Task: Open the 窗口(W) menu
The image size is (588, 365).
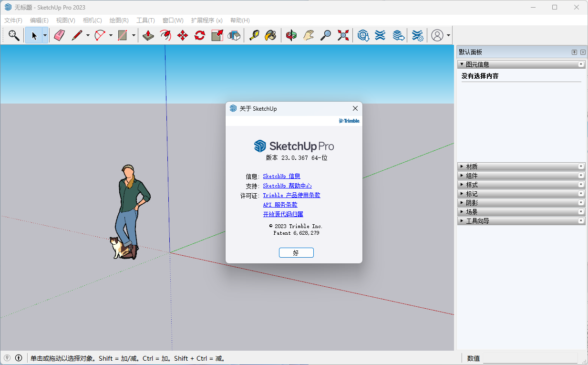Action: [x=173, y=21]
